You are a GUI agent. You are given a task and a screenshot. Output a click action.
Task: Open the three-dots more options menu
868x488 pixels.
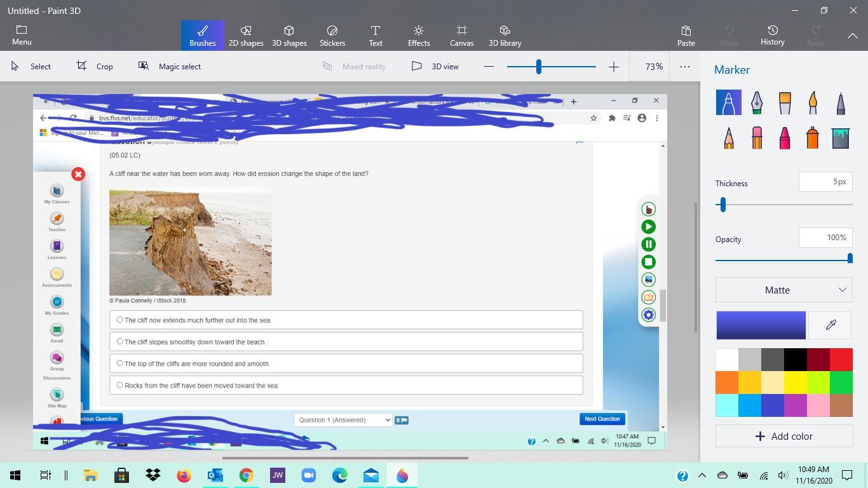point(684,66)
